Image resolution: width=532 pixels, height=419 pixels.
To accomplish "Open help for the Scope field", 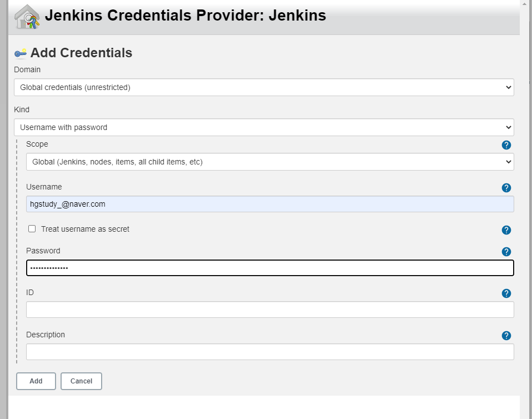I will pyautogui.click(x=506, y=145).
